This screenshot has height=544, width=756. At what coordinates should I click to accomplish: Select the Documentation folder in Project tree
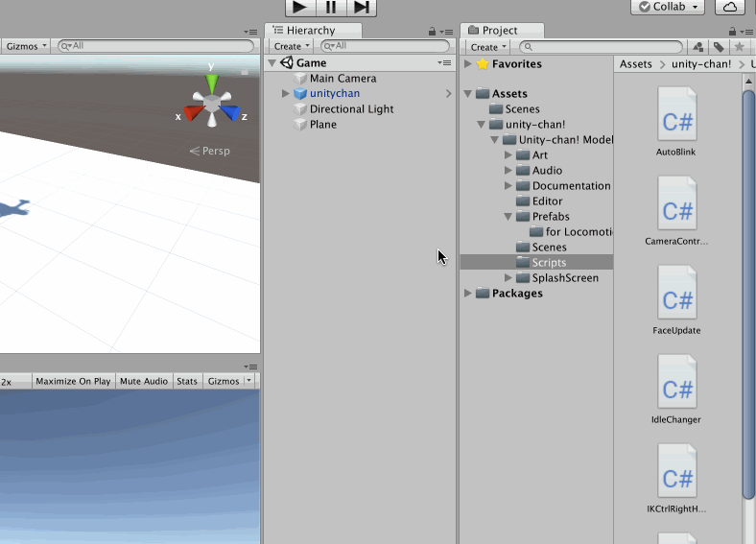[x=571, y=186]
